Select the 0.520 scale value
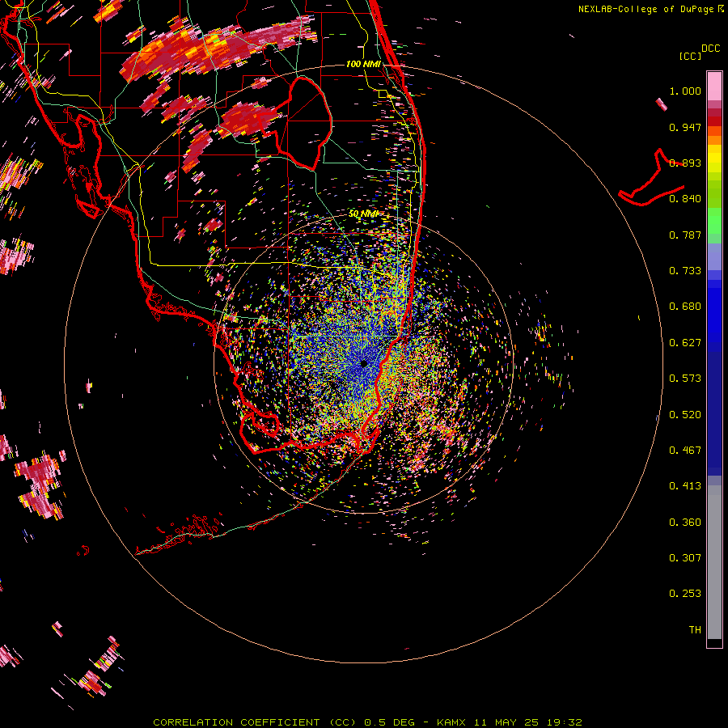The image size is (728, 728). coord(685,415)
